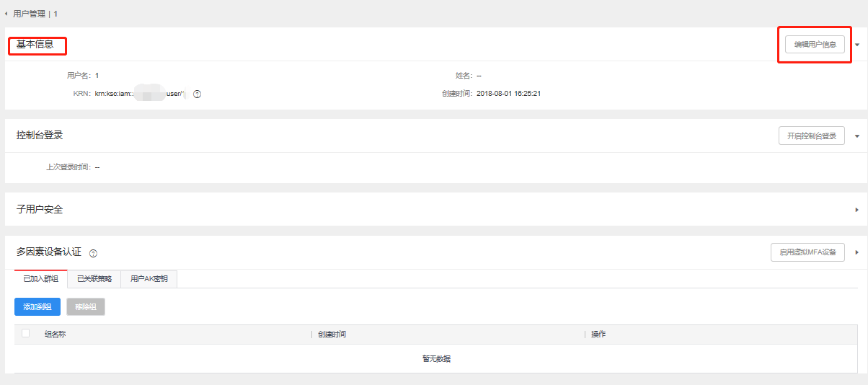Click the 子用户安全 section title
Image resolution: width=868 pixels, height=385 pixels.
[x=40, y=209]
